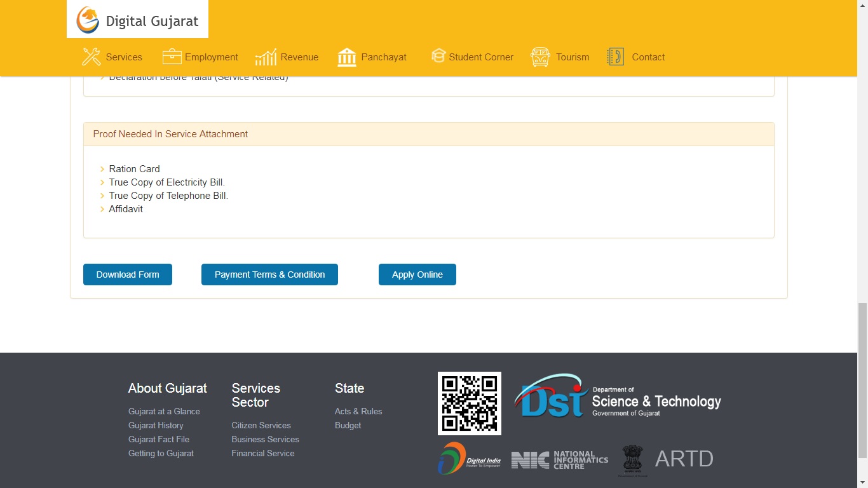Click the Download Form button
The width and height of the screenshot is (868, 488).
coord(127,274)
